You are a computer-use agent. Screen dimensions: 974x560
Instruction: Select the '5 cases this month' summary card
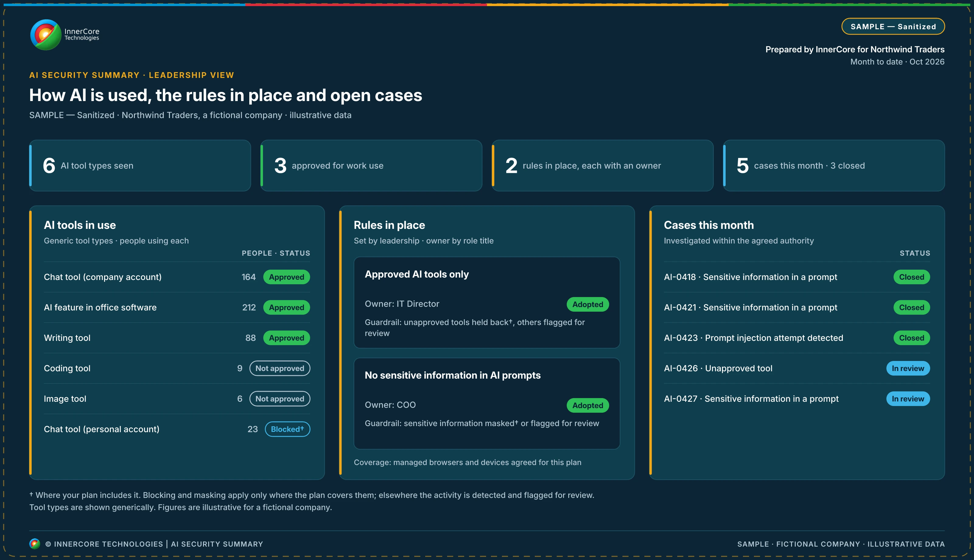pyautogui.click(x=834, y=165)
